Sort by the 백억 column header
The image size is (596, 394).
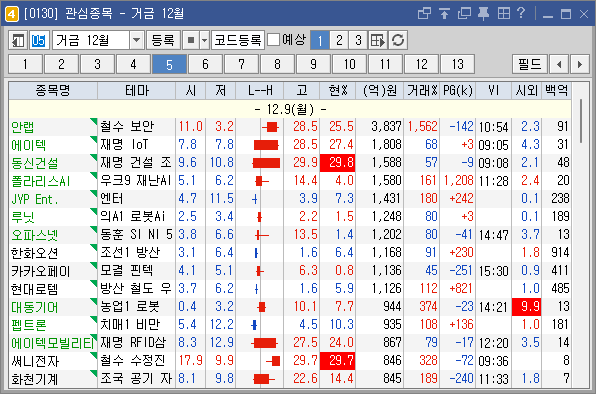tap(556, 90)
